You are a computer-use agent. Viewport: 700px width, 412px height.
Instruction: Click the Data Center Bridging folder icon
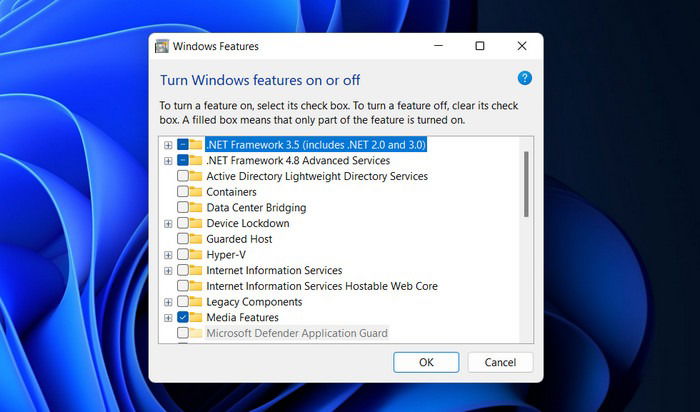(x=196, y=207)
